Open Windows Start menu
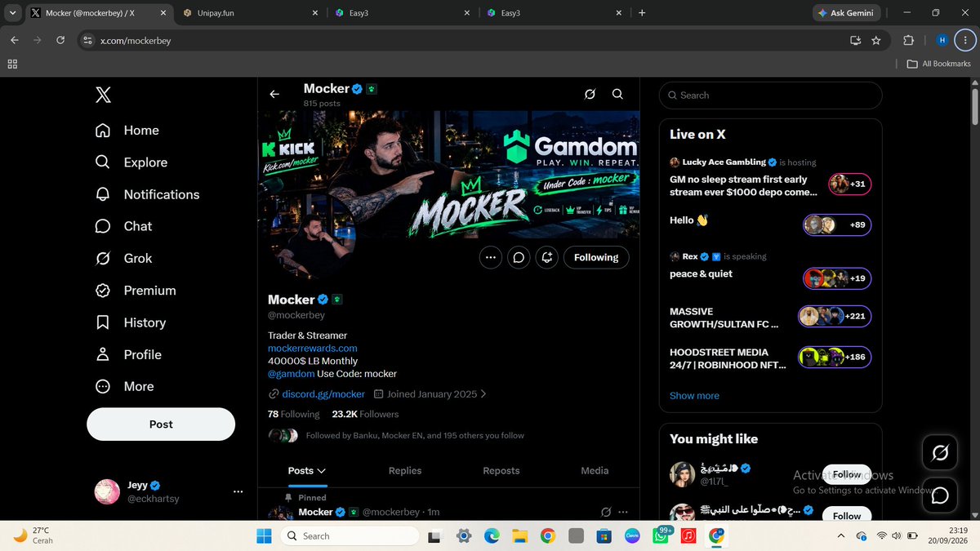The height and width of the screenshot is (551, 980). (x=265, y=535)
